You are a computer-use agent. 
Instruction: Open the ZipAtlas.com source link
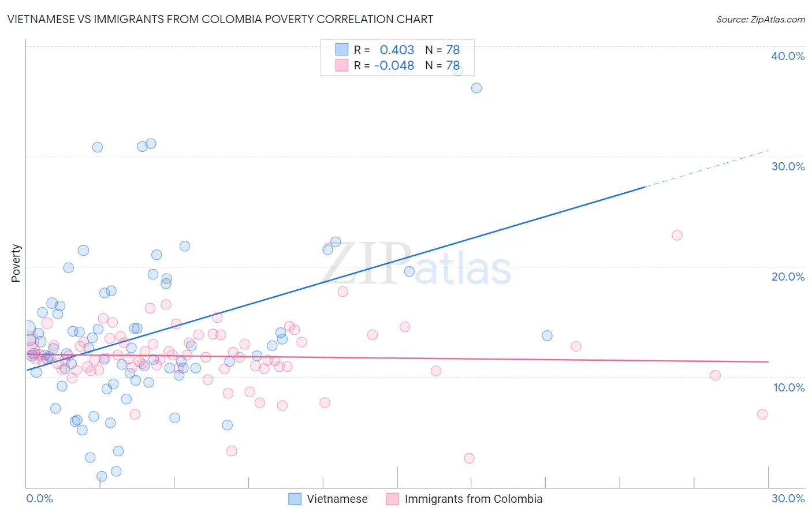pos(761,19)
